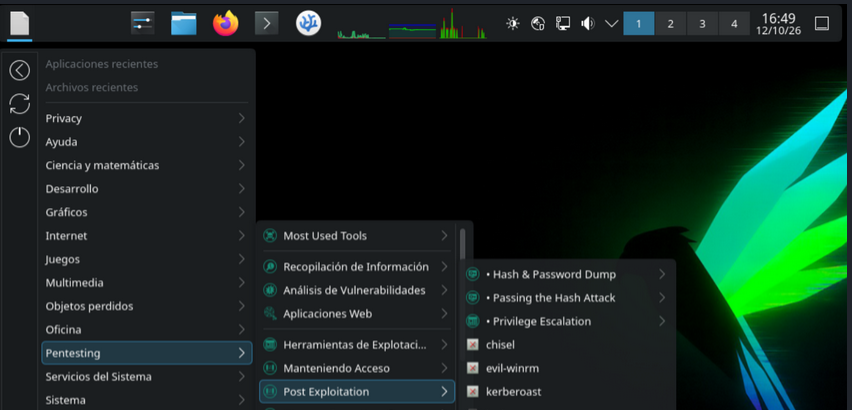Open the brightness tray icon
Screen dimensions: 852x410
point(512,23)
